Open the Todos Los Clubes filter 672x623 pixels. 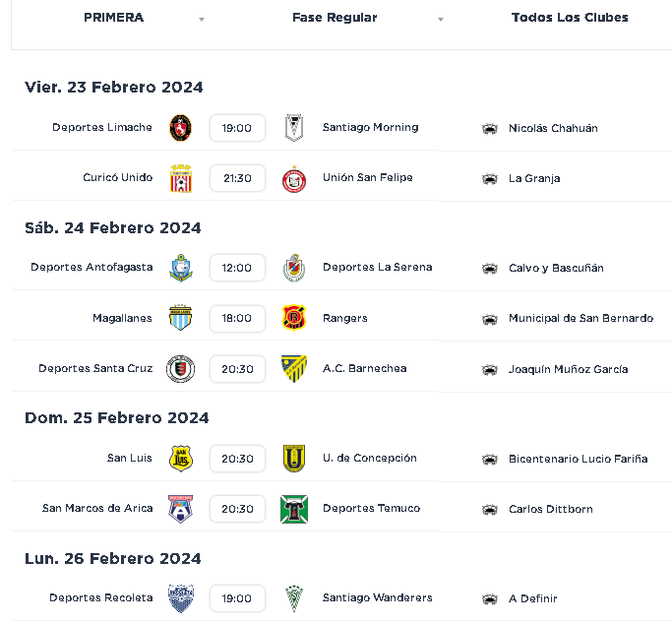tap(570, 18)
